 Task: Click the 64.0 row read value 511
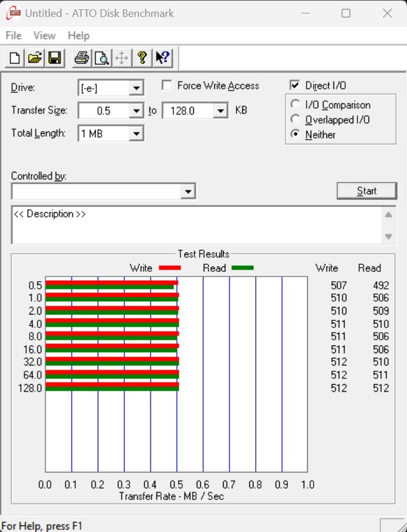point(381,375)
